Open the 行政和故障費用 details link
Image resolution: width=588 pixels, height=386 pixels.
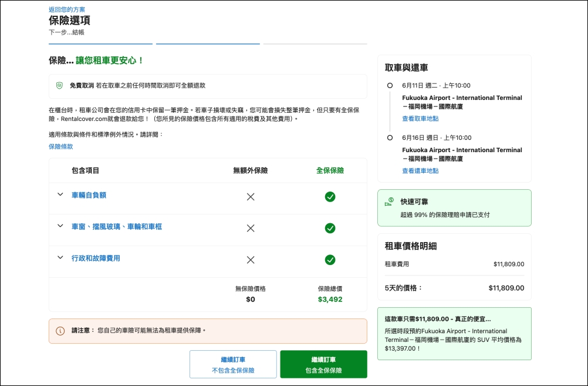click(x=96, y=259)
